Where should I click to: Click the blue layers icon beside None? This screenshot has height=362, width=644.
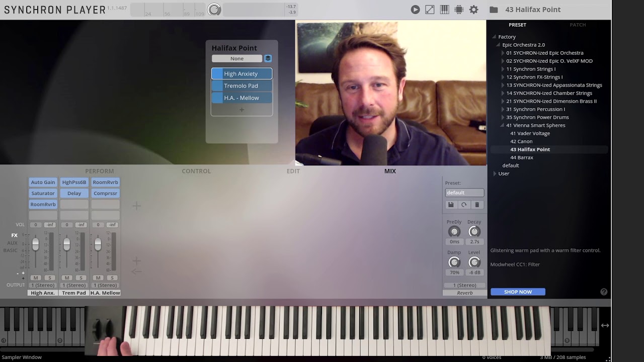click(x=268, y=58)
